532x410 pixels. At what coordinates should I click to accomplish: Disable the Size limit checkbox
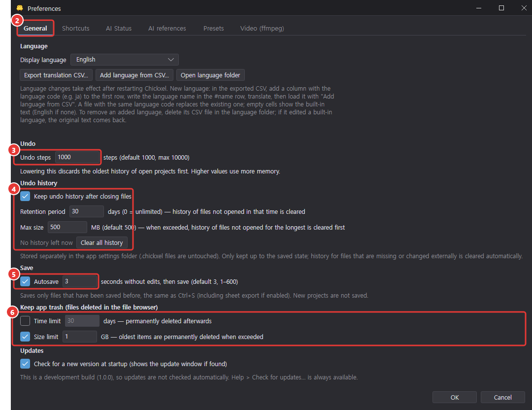(25, 337)
